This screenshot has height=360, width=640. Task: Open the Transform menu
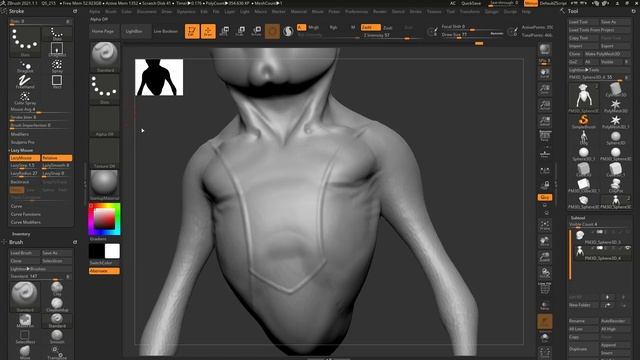point(469,12)
